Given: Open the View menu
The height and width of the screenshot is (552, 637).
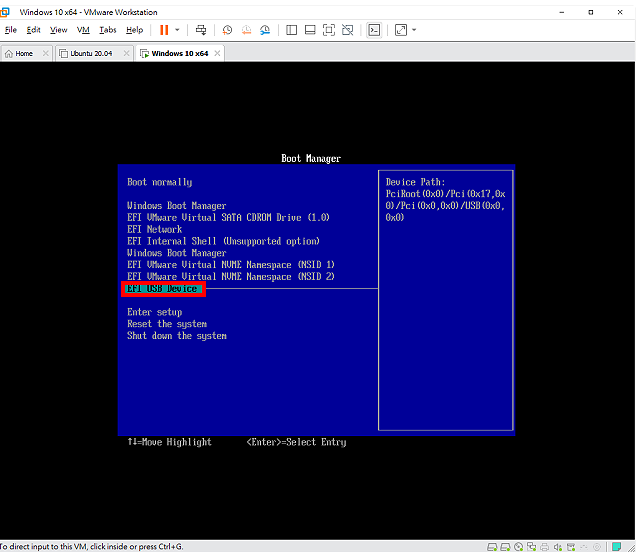Looking at the screenshot, I should (58, 30).
